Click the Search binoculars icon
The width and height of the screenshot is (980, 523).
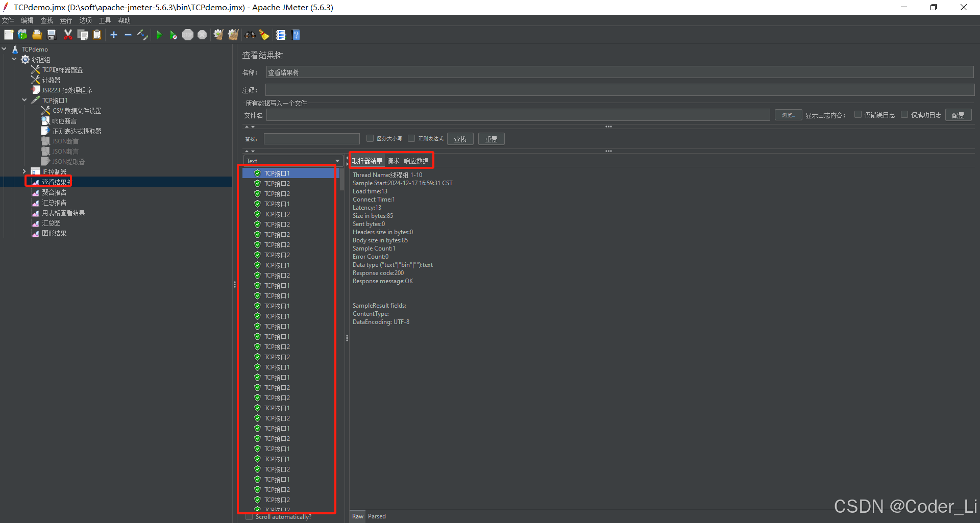250,35
